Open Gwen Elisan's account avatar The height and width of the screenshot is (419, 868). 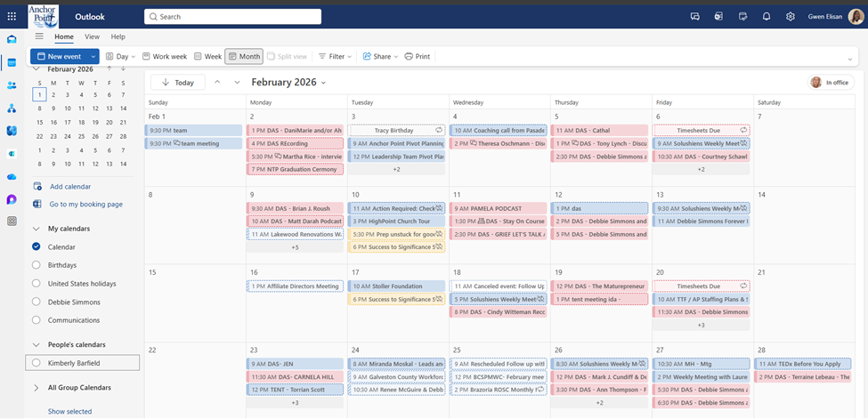point(856,17)
